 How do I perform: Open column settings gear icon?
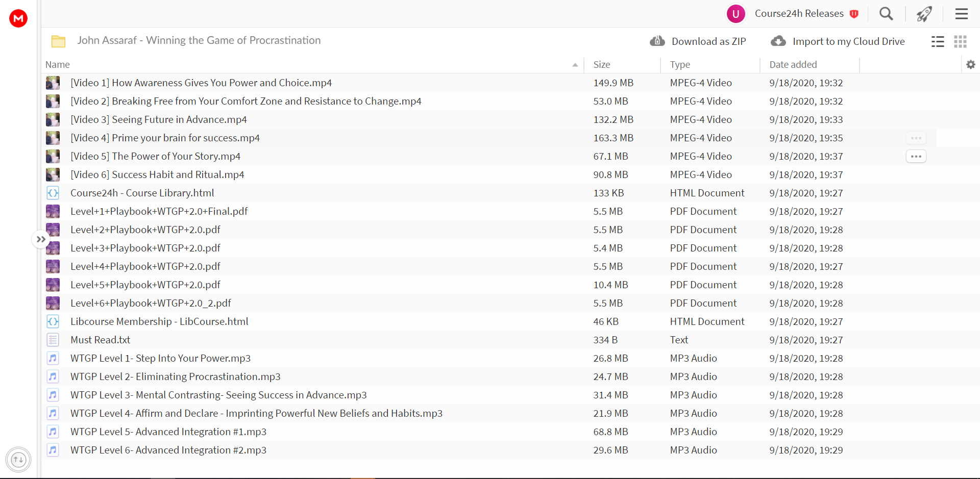971,64
